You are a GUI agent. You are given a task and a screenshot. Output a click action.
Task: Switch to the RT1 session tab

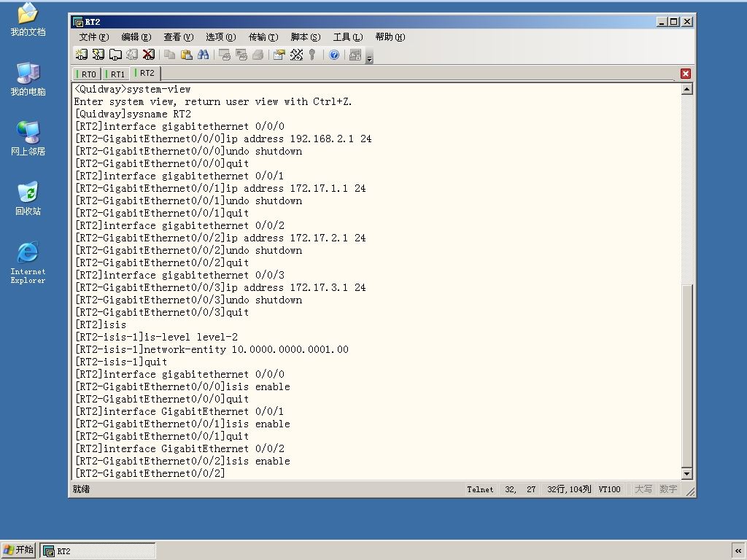115,74
